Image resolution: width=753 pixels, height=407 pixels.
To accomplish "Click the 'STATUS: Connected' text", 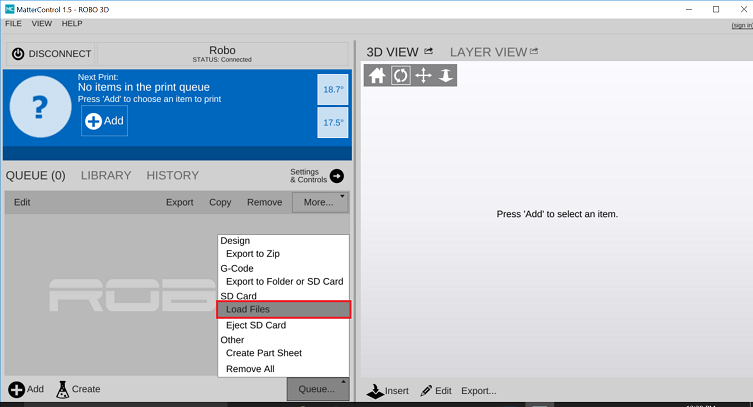I will coord(222,60).
